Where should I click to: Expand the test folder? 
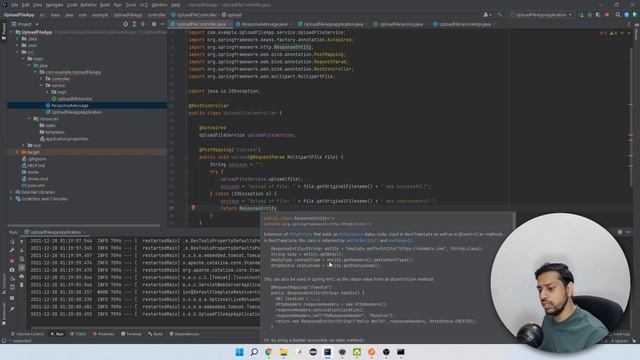click(23, 145)
